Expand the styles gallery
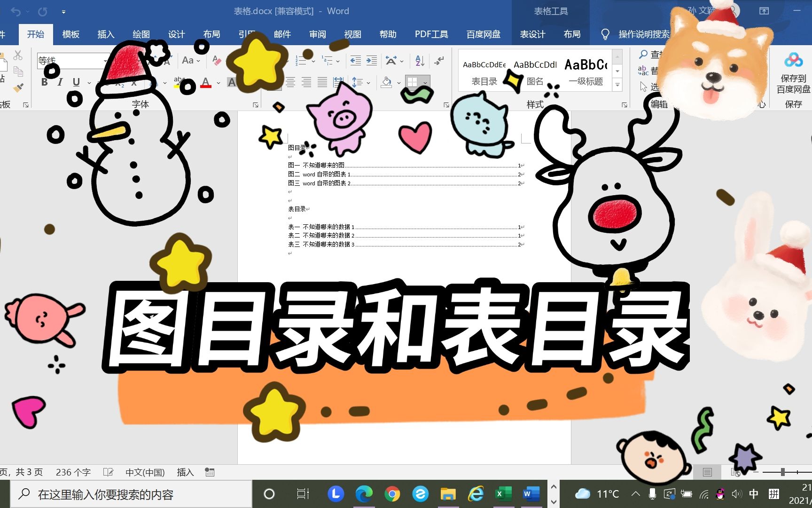This screenshot has height=508, width=812. point(617,85)
